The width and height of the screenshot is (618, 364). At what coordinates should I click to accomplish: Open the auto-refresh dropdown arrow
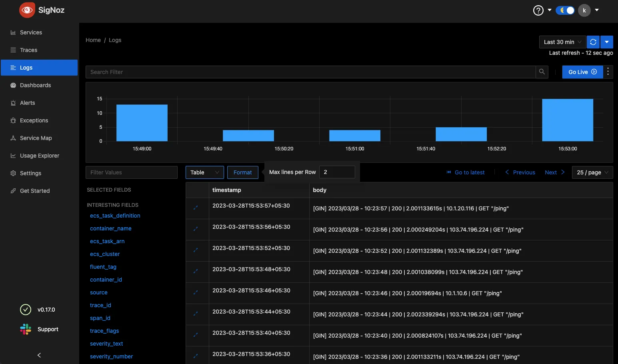coord(607,42)
